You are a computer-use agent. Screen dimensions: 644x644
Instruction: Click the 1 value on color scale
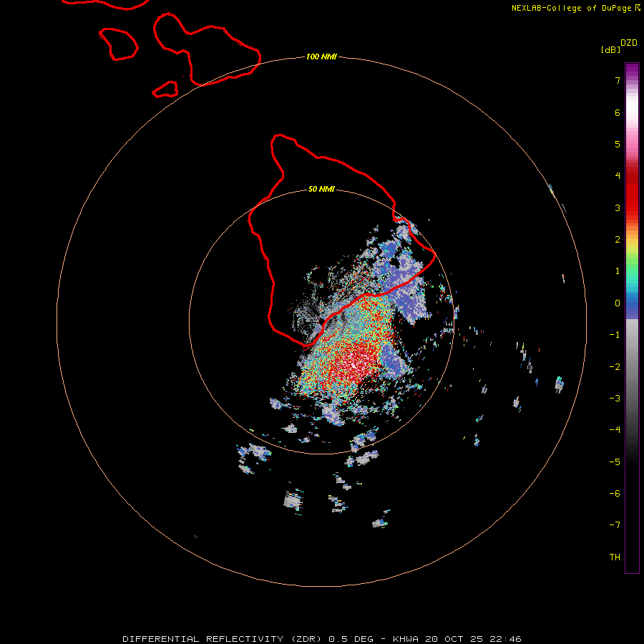click(x=618, y=271)
